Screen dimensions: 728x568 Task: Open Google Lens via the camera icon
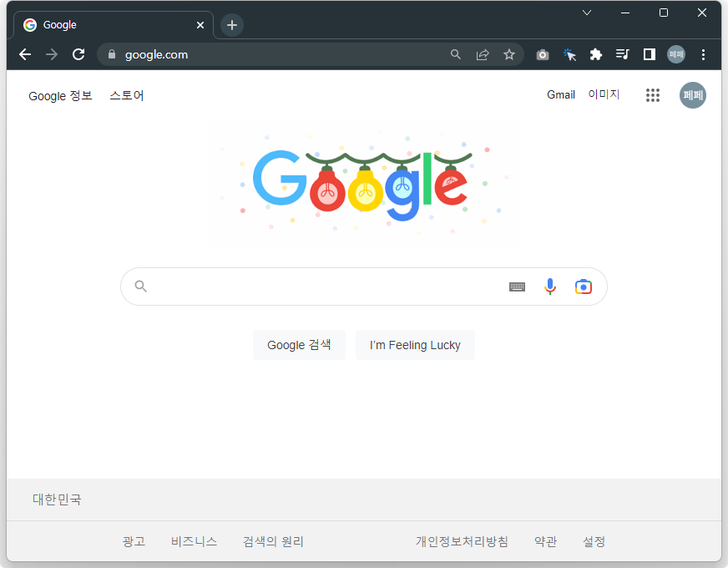pos(583,286)
